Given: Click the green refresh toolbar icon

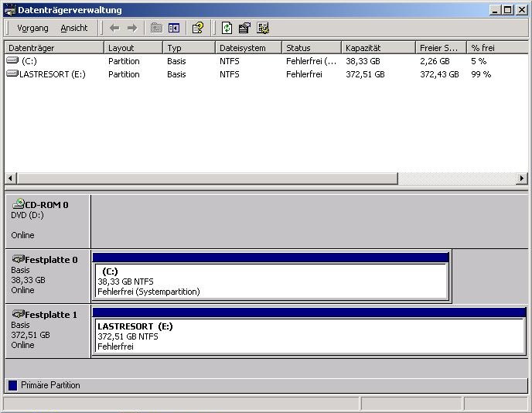Looking at the screenshot, I should coord(227,28).
